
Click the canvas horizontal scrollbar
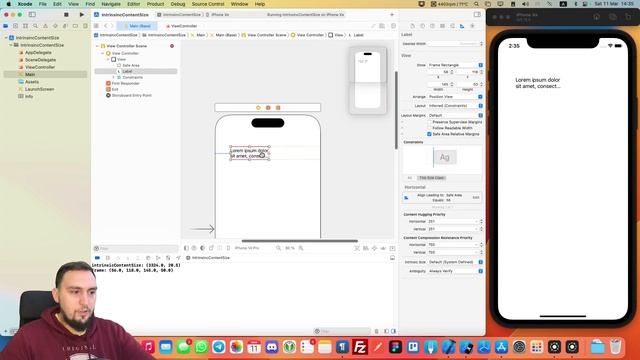pyautogui.click(x=300, y=241)
